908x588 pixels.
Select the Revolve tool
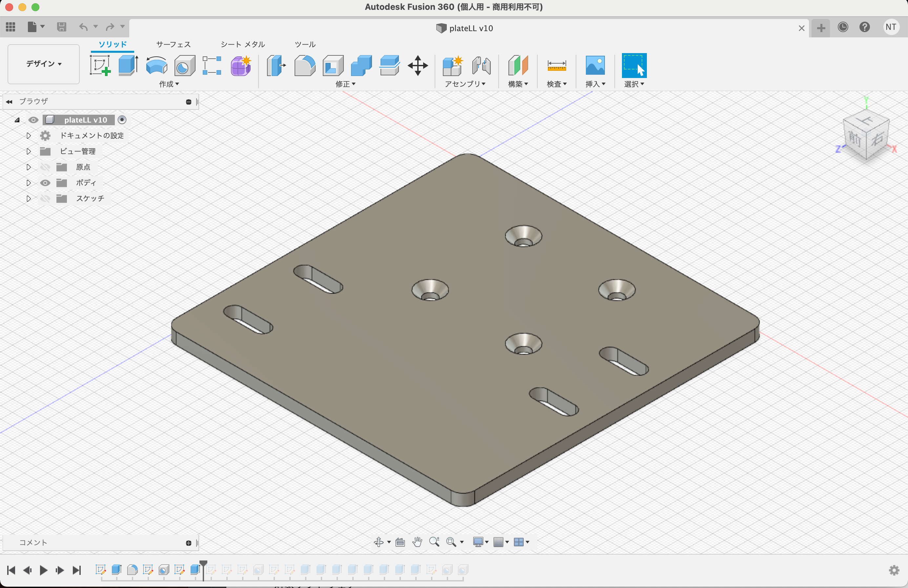tap(156, 66)
